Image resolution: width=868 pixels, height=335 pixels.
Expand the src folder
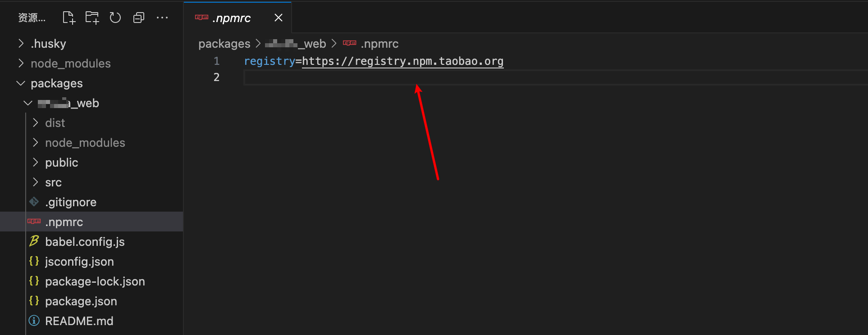tap(53, 182)
